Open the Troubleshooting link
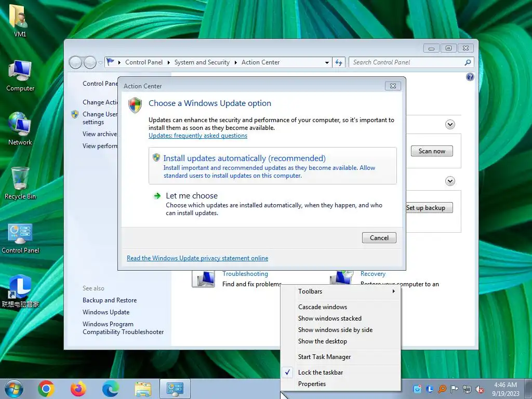 (x=245, y=274)
